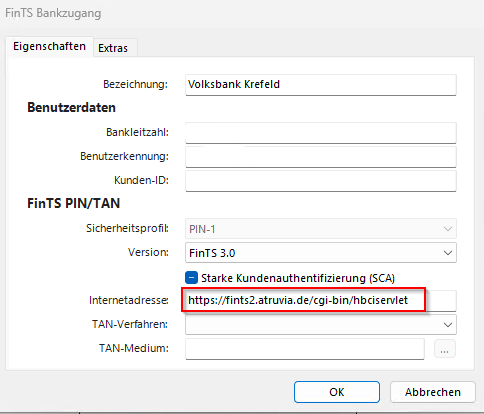484x414 pixels.
Task: Switch to the Extras tab
Action: point(113,48)
